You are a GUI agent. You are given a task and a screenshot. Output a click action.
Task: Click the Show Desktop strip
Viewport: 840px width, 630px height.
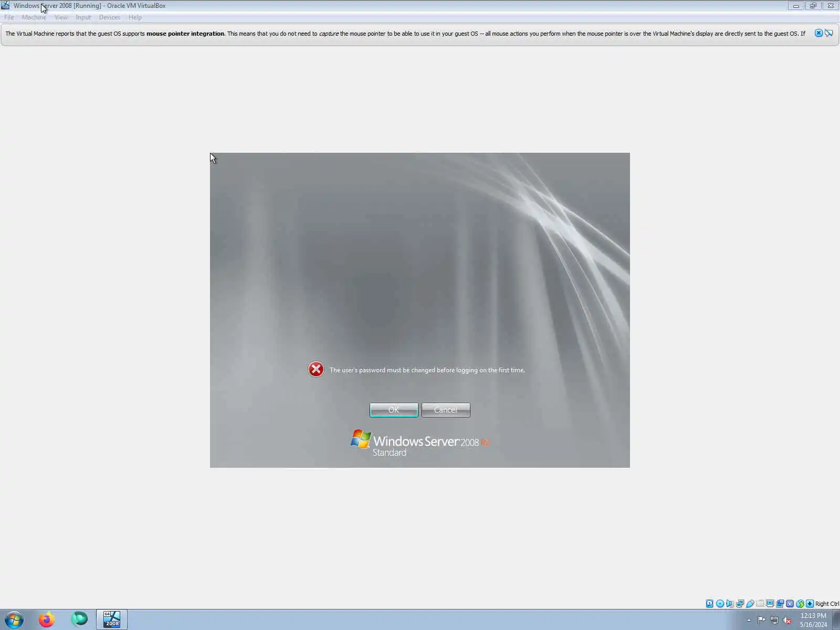point(836,620)
